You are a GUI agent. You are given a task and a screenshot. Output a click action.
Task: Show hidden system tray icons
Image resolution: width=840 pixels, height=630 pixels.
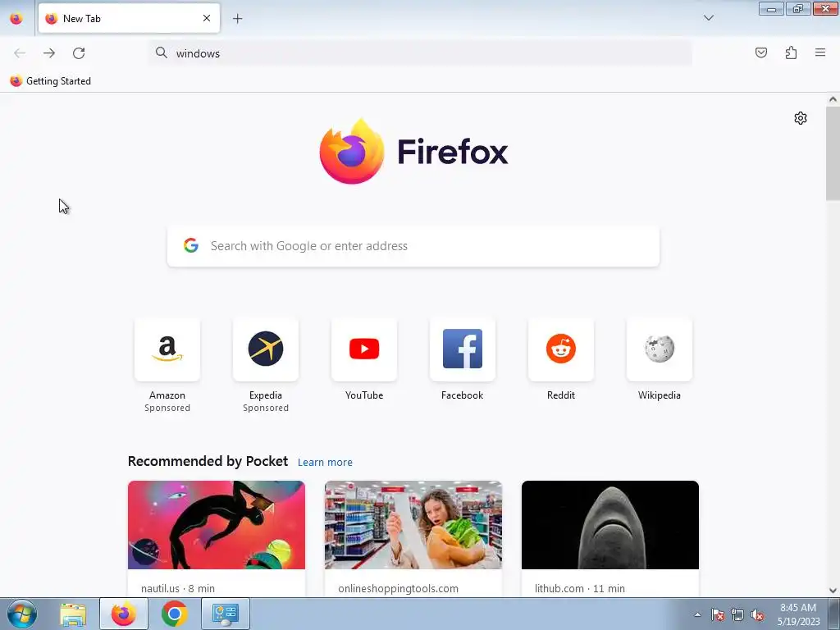697,615
